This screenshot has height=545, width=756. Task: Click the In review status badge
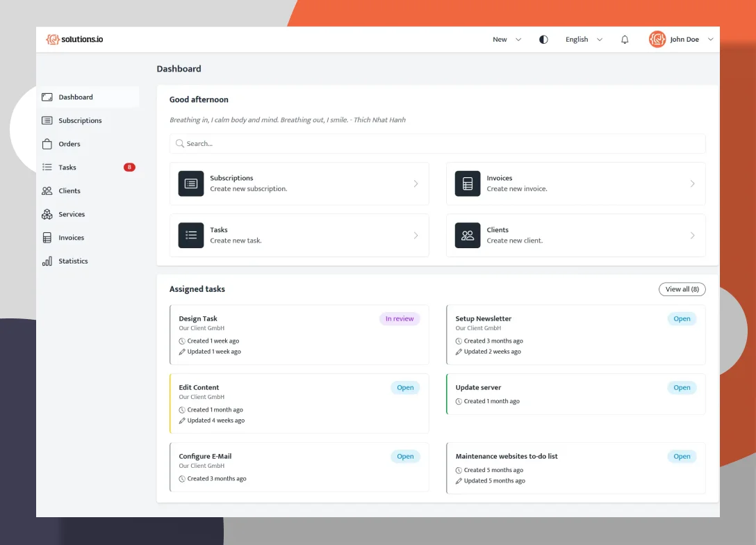400,319
